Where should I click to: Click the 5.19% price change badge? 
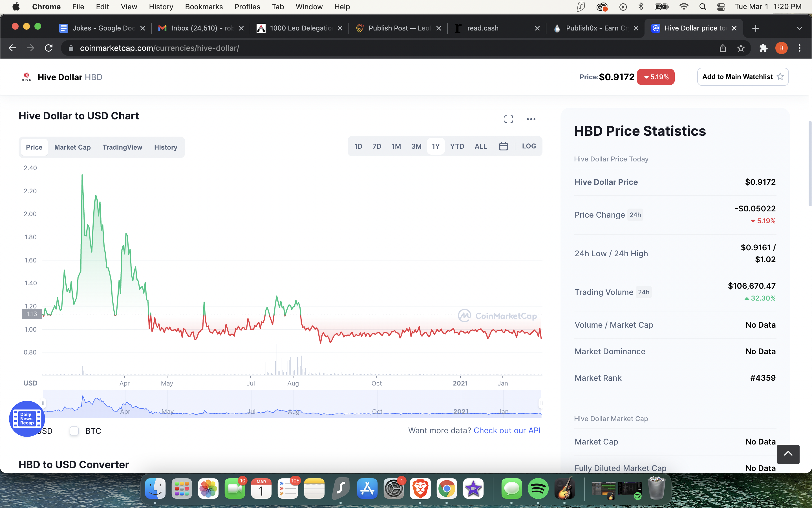coord(656,77)
